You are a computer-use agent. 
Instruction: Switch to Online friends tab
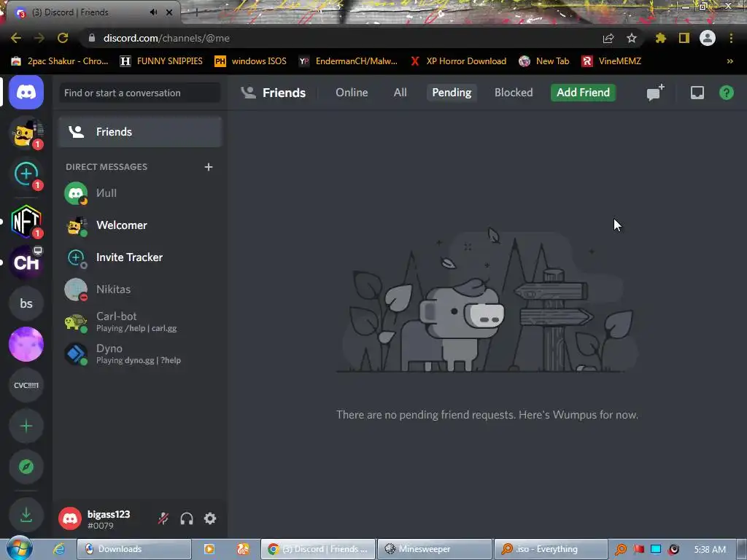pos(352,93)
